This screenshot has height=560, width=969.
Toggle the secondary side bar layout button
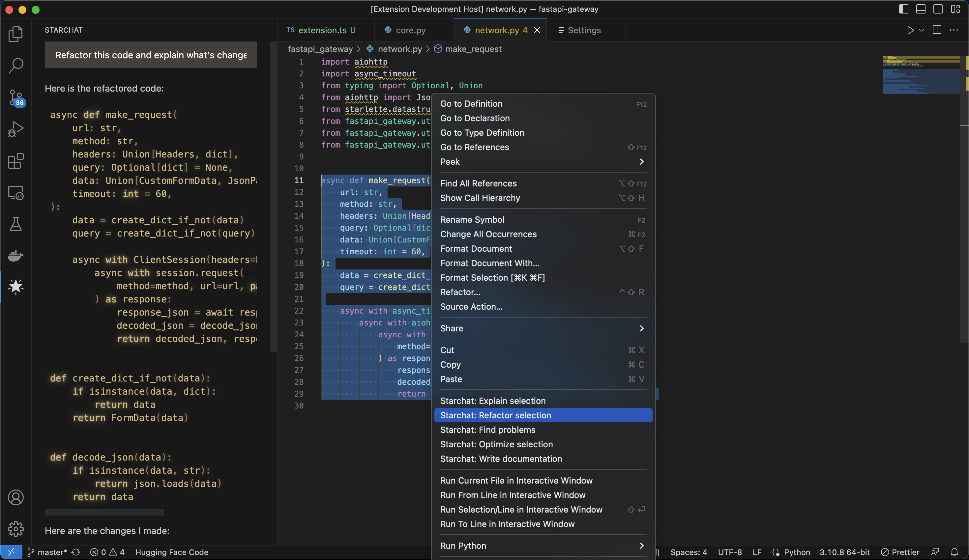(937, 9)
